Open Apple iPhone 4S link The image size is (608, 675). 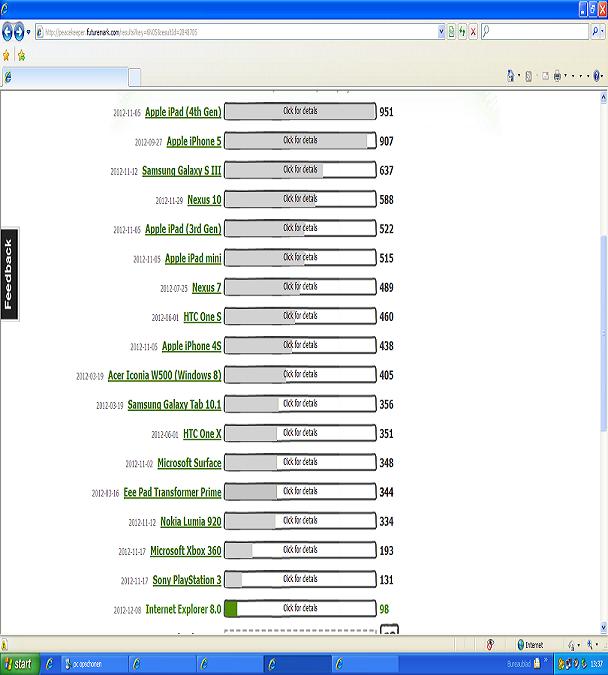tap(191, 346)
